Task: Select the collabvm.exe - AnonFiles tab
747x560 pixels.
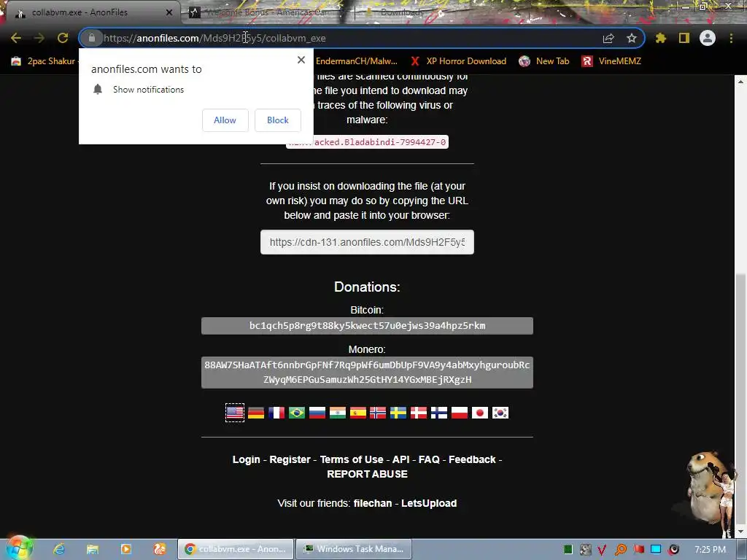Action: pos(90,12)
